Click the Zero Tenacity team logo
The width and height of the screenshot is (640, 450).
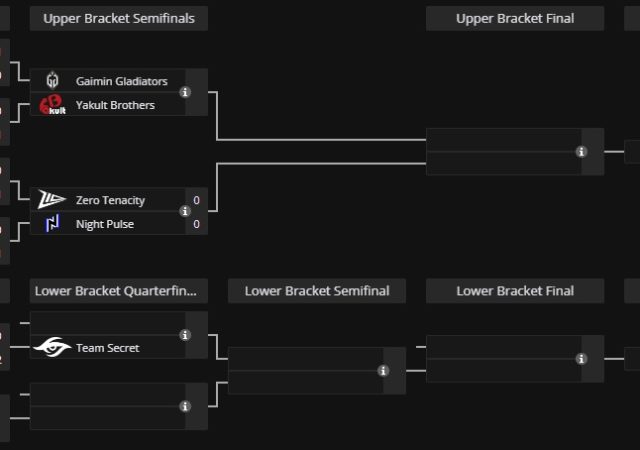tap(53, 200)
